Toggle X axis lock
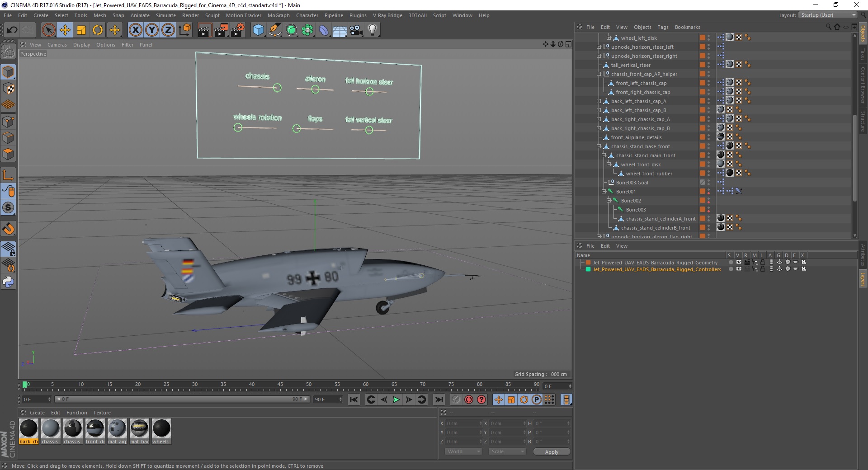 [135, 30]
